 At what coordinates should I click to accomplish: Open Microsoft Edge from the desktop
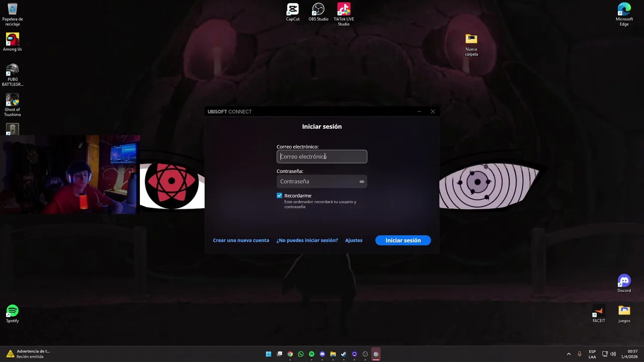click(624, 15)
